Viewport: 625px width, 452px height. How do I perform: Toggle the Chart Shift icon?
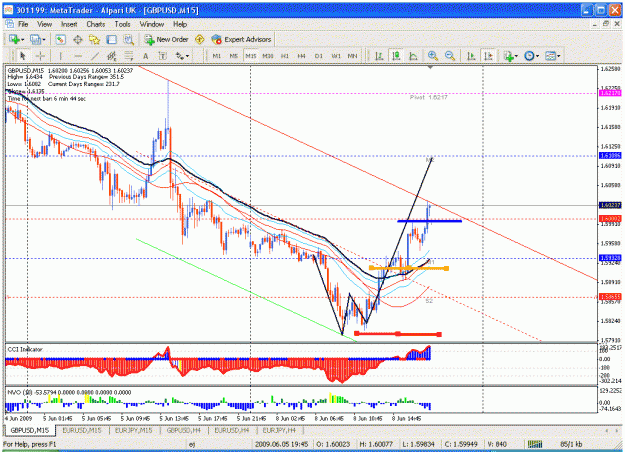click(x=488, y=56)
